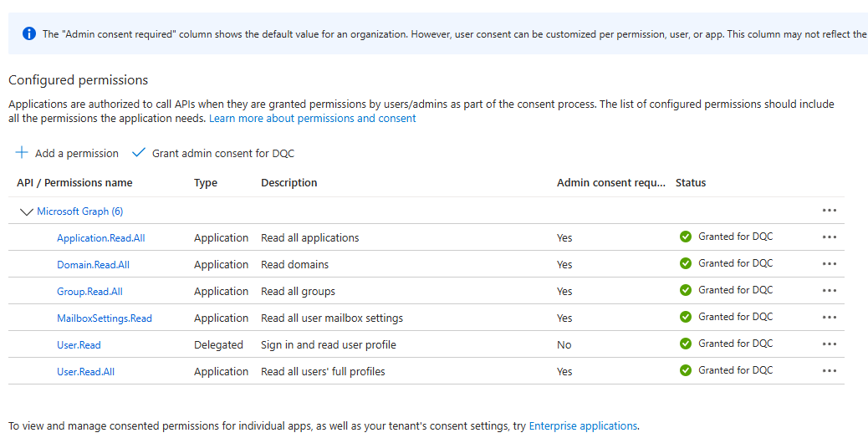Click the info icon in the banner
868x443 pixels.
point(29,33)
